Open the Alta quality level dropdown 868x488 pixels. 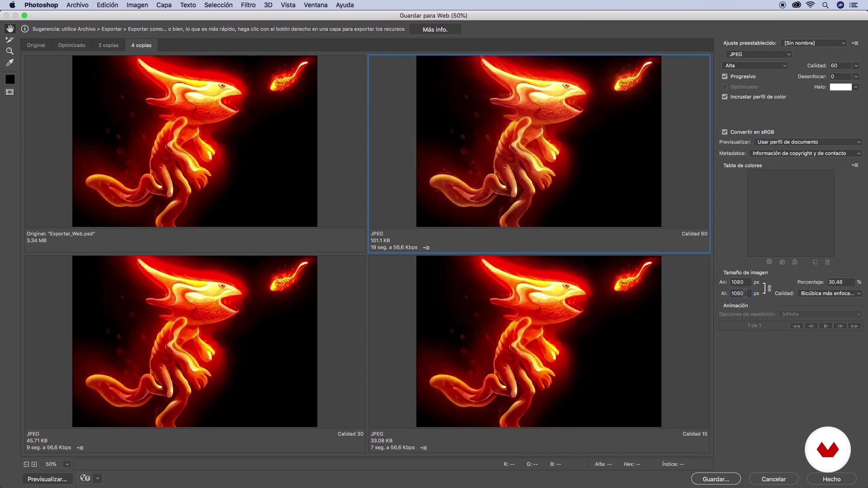755,66
